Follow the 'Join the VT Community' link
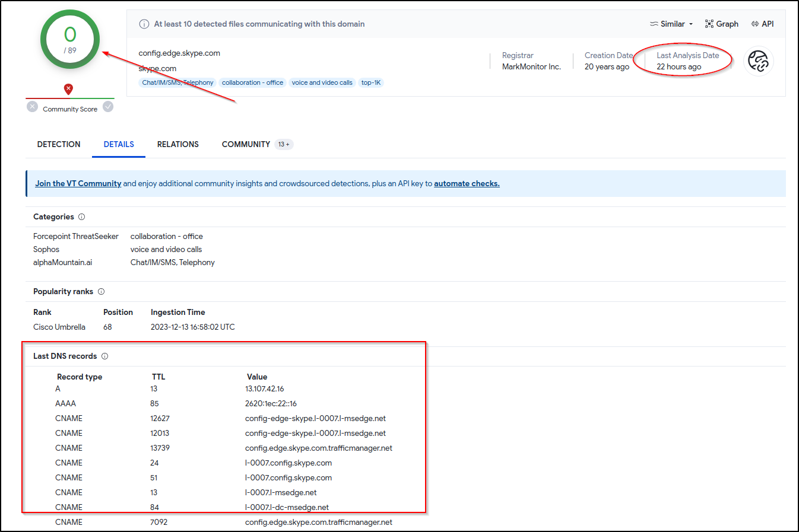 coord(78,184)
